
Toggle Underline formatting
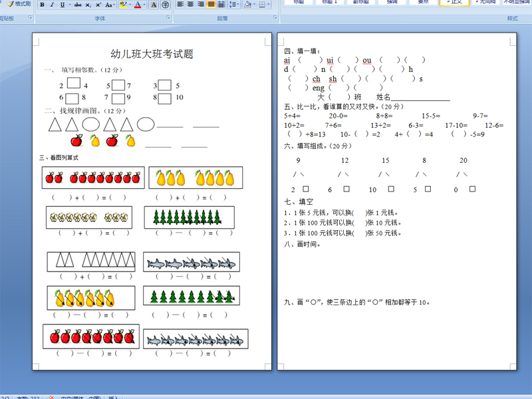(x=62, y=5)
